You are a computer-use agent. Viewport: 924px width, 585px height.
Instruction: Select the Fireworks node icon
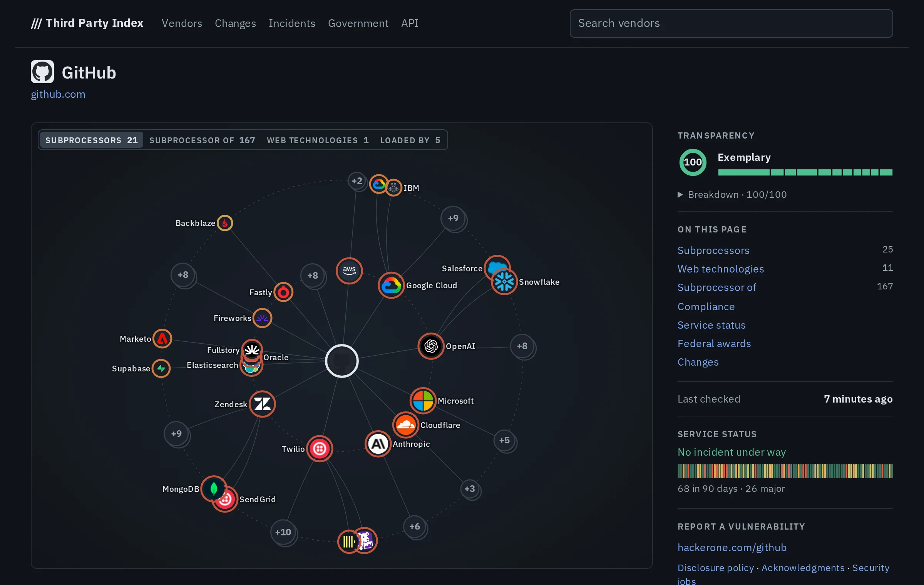(x=262, y=318)
